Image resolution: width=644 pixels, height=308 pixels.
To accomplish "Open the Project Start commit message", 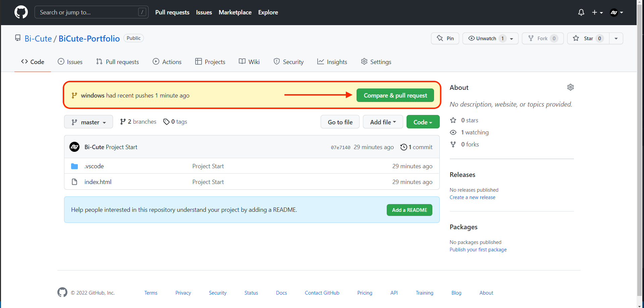I will (x=121, y=147).
